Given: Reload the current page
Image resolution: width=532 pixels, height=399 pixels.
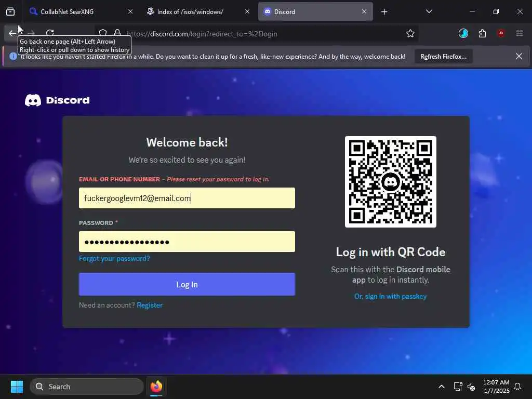Looking at the screenshot, I should 50,33.
